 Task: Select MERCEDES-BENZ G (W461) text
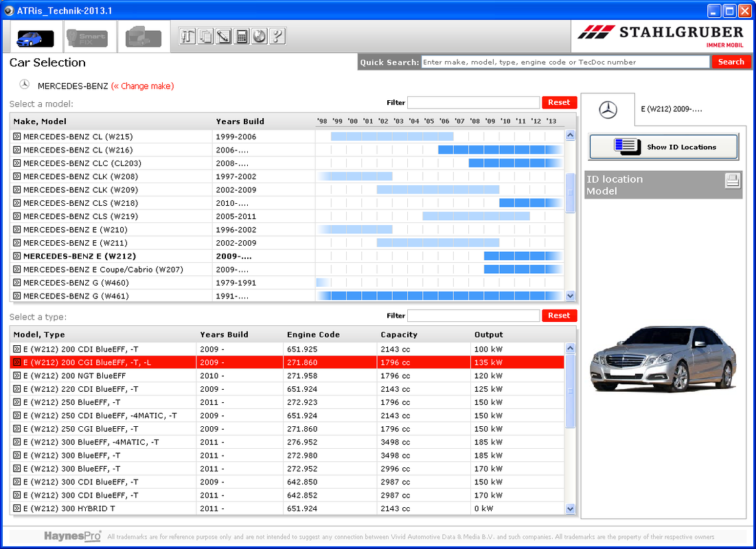point(76,296)
